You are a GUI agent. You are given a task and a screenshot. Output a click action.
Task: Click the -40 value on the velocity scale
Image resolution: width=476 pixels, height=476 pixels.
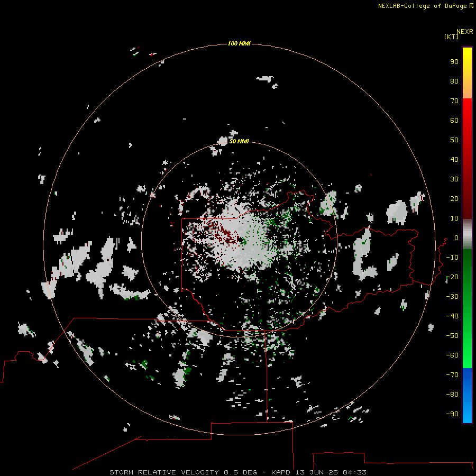click(452, 316)
